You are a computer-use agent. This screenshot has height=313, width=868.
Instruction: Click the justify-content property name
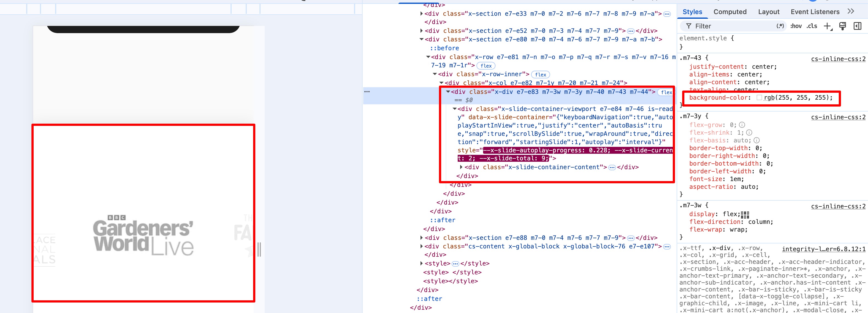coord(716,67)
